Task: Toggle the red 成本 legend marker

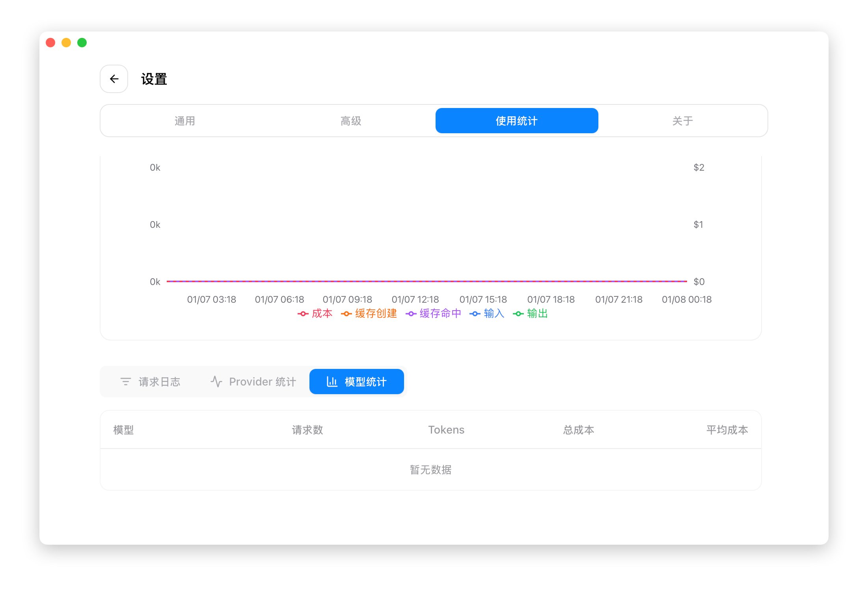Action: (303, 314)
